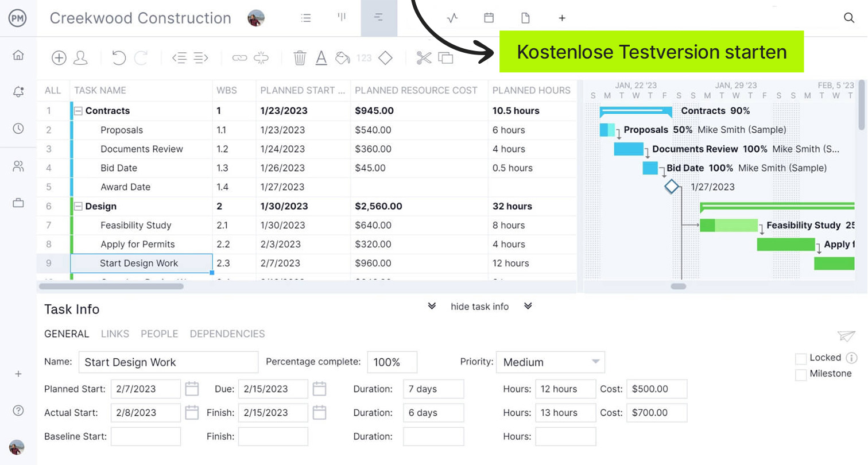Screen dimensions: 868x465
Task: Collapse the Design task group
Action: (x=79, y=206)
